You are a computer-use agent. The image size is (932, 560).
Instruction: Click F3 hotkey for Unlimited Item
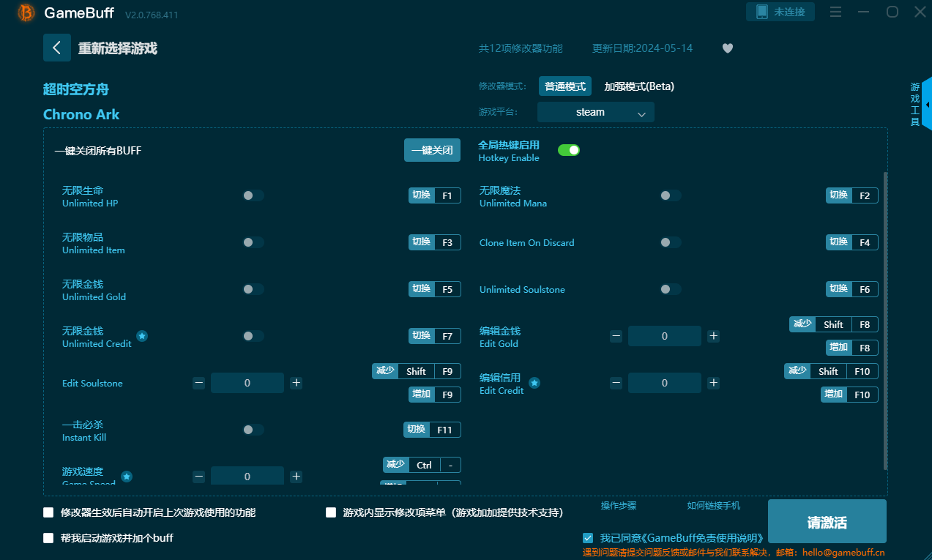click(x=447, y=242)
